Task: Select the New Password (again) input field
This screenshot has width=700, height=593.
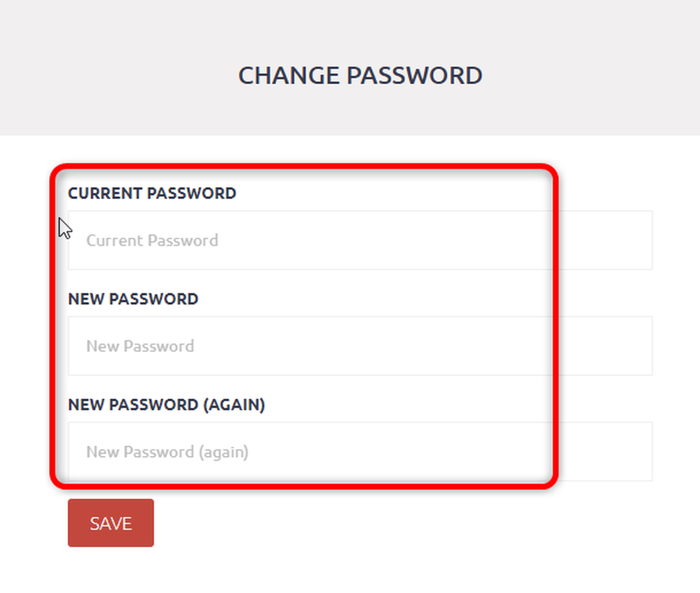Action: pyautogui.click(x=359, y=451)
